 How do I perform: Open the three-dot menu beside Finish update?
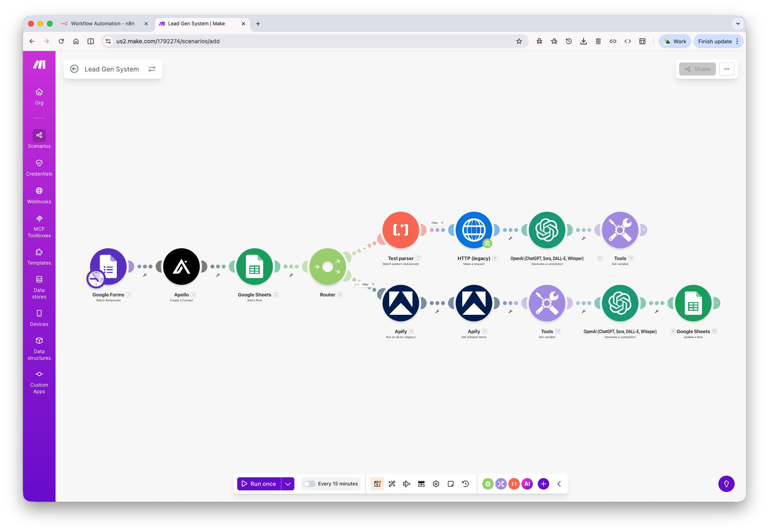coord(737,41)
